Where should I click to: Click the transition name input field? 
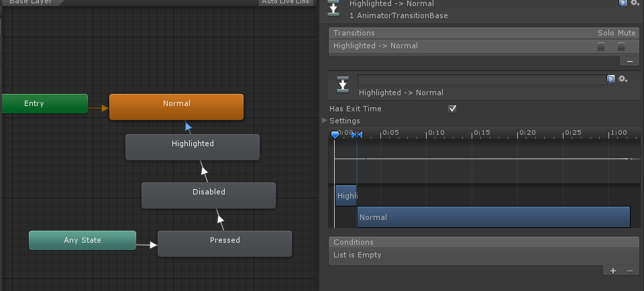482,80
